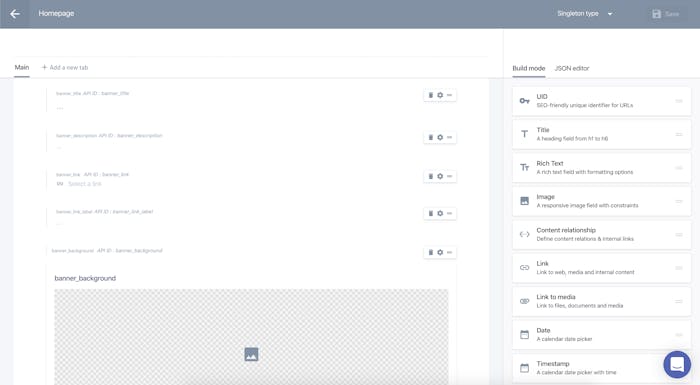Select the Date field type

coord(601,335)
